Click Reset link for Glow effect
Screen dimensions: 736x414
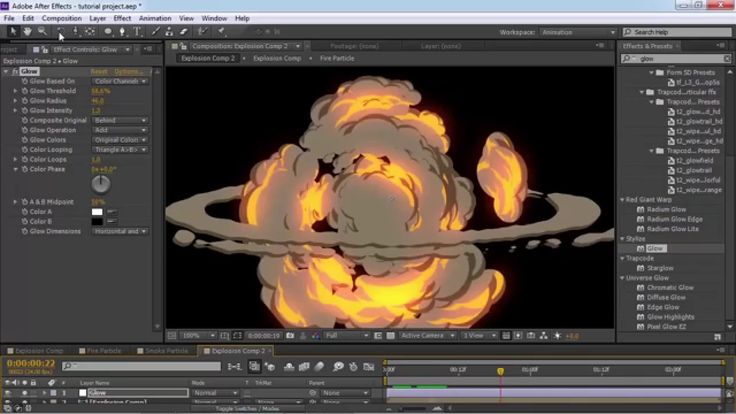(x=99, y=71)
